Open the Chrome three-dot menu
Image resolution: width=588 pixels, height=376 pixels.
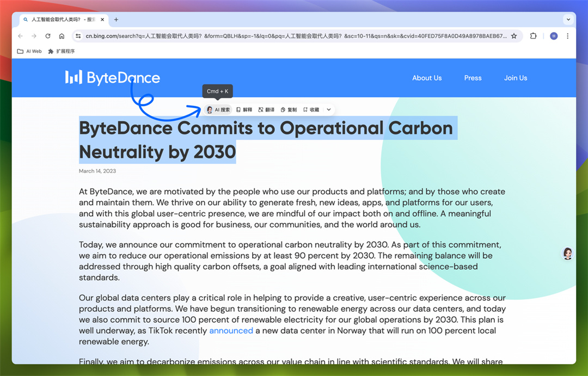pyautogui.click(x=568, y=36)
